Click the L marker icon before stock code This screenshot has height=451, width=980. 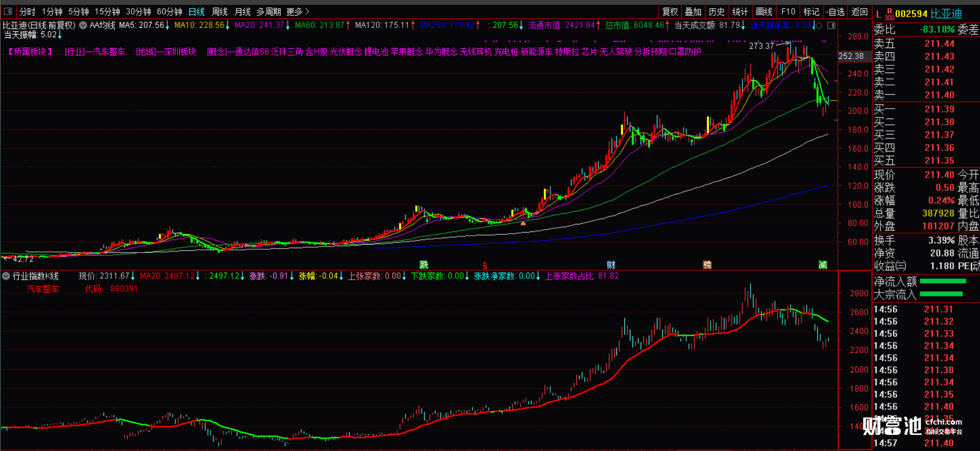point(878,14)
